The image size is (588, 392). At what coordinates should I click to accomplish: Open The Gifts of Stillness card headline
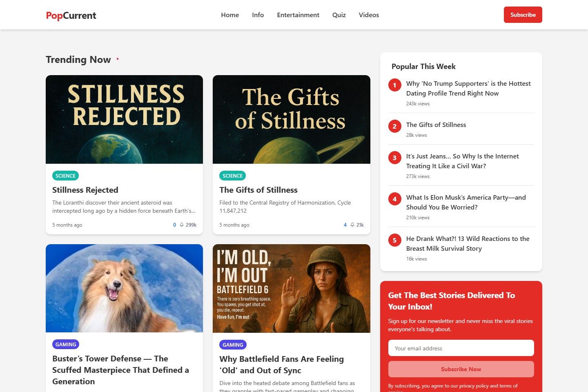[258, 190]
